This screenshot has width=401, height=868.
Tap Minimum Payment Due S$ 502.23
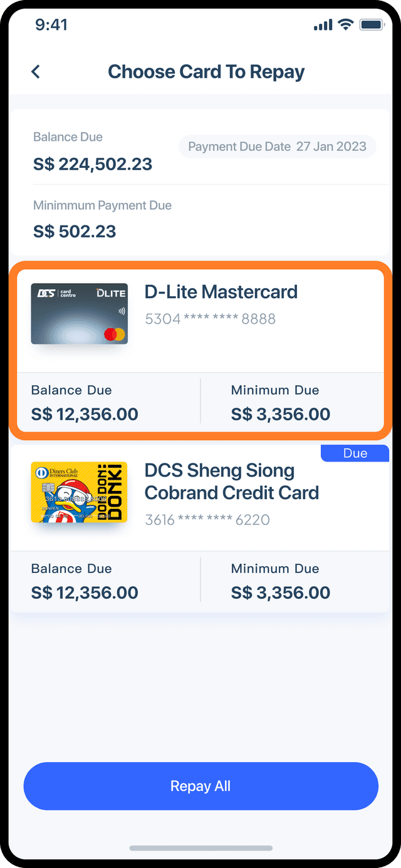point(75,232)
